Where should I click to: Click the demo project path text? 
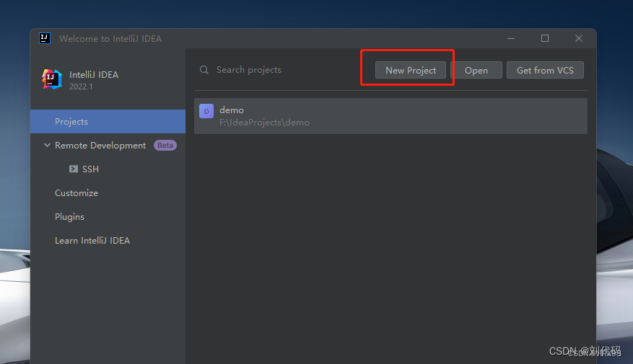coord(264,122)
